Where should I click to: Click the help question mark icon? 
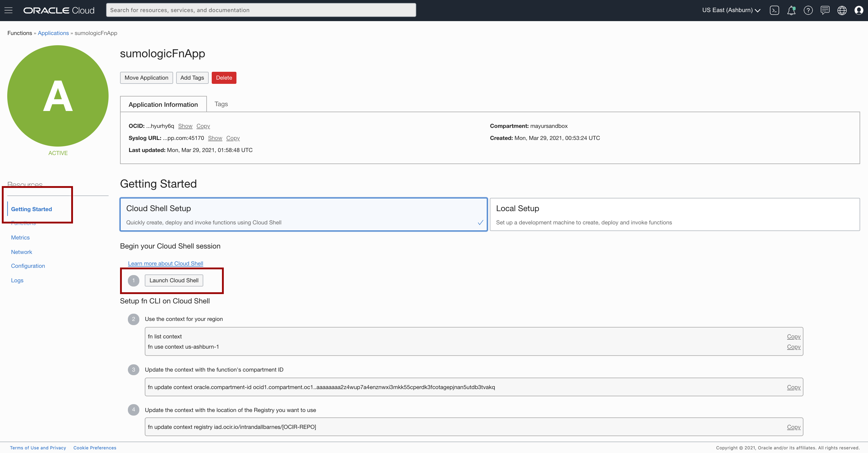point(808,10)
